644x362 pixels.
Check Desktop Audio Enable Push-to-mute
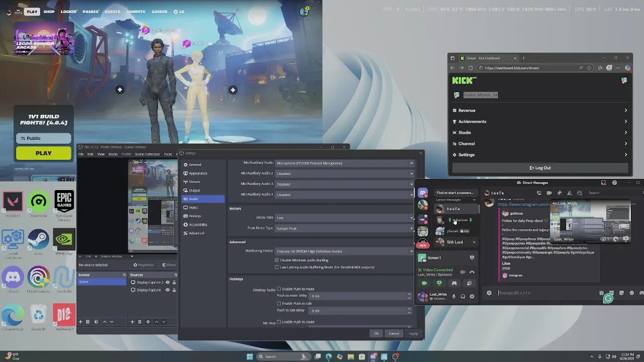(x=279, y=289)
